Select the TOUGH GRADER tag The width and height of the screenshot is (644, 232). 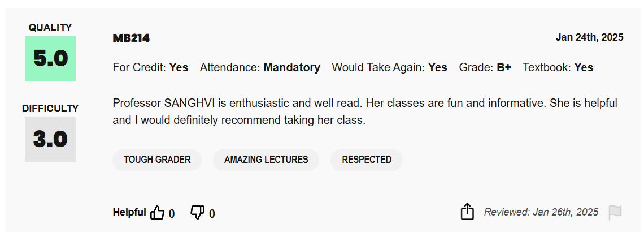[x=157, y=160]
